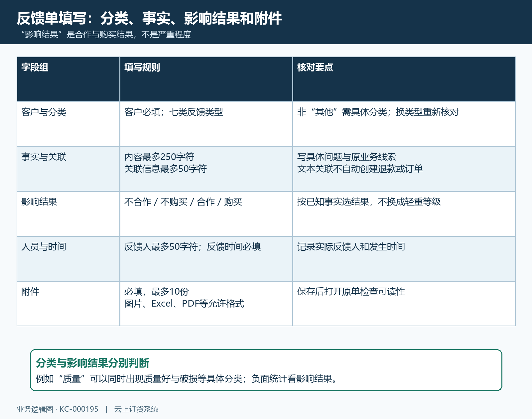
Task: Click the subtitle about 影响结果 是合作与购买结果
Action: pos(106,35)
